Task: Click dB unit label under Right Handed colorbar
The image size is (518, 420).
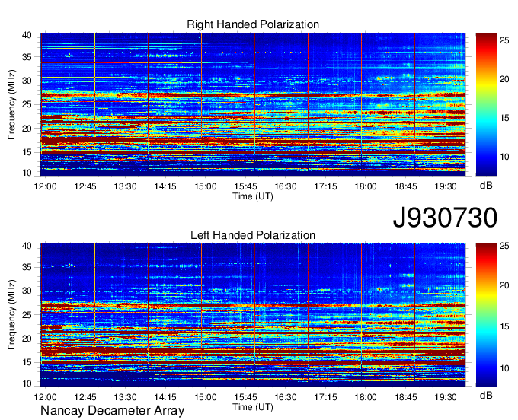Action: pyautogui.click(x=486, y=185)
